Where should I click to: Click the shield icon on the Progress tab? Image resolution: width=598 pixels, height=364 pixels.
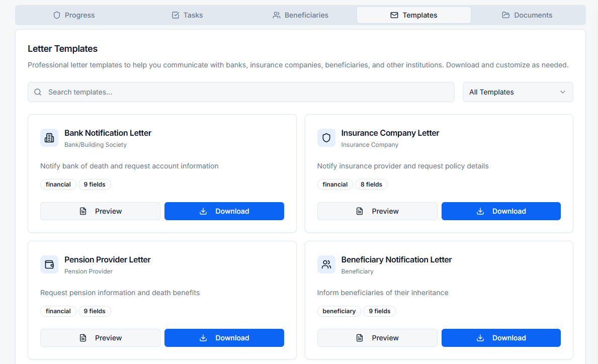56,15
